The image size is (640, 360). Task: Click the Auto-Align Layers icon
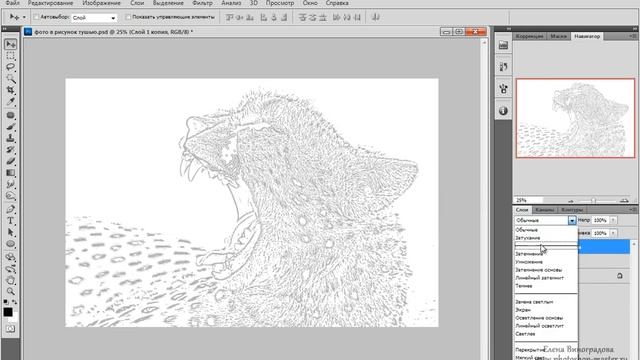click(376, 17)
